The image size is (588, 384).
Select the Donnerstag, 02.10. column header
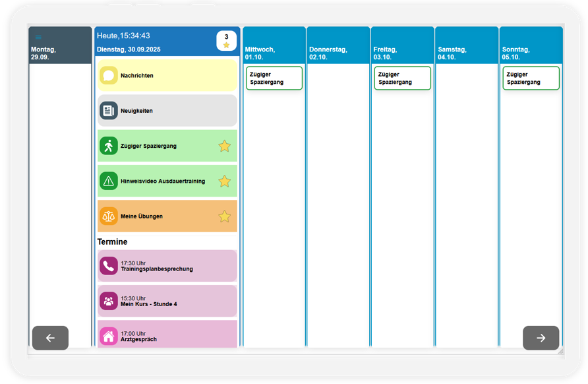pyautogui.click(x=338, y=45)
